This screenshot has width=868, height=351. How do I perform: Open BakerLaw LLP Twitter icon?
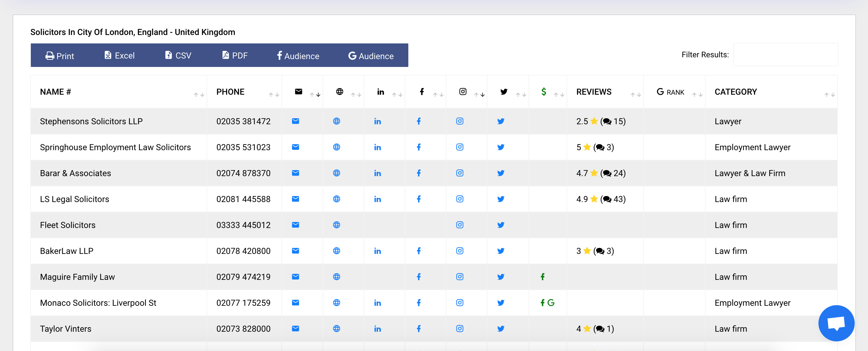point(501,251)
